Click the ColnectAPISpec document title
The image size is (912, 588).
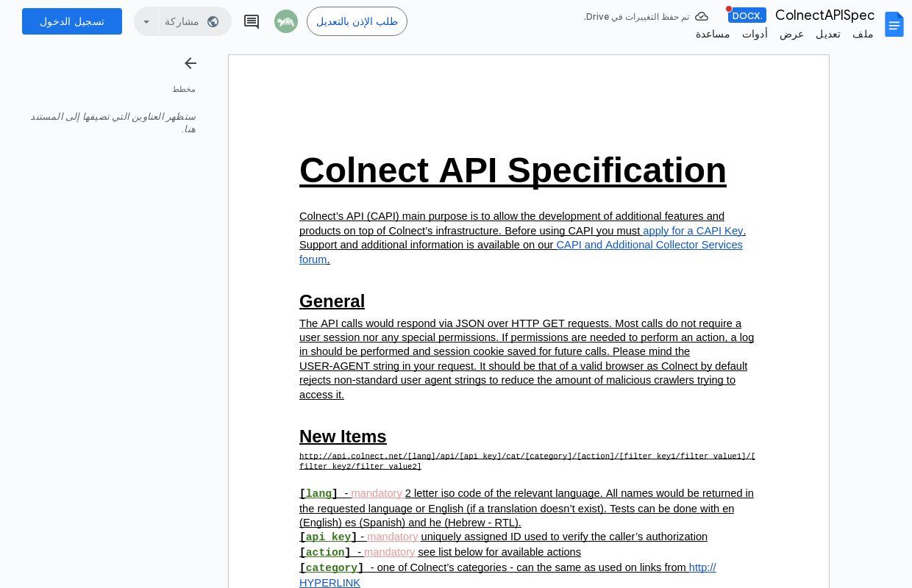(x=824, y=15)
